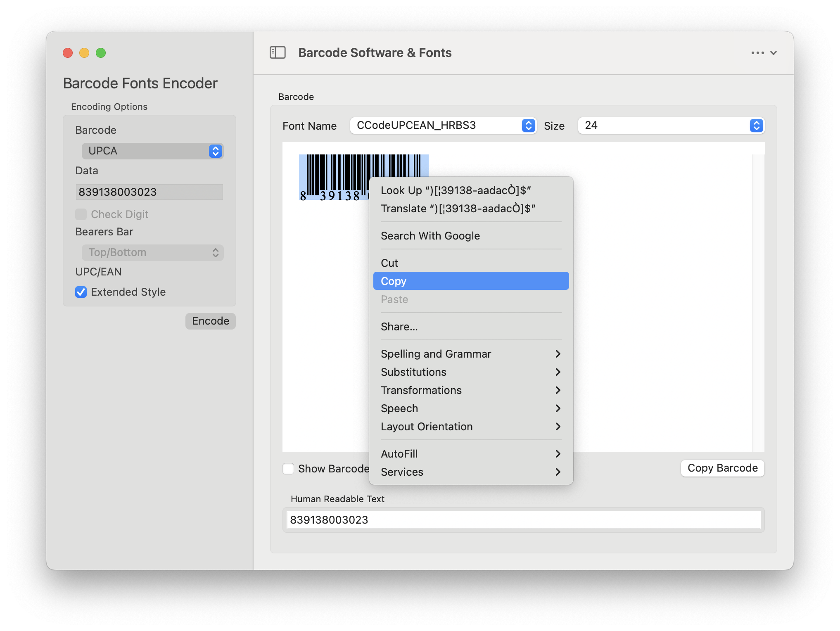Expand the Layout Orientation submenu
840x631 pixels.
(x=471, y=427)
